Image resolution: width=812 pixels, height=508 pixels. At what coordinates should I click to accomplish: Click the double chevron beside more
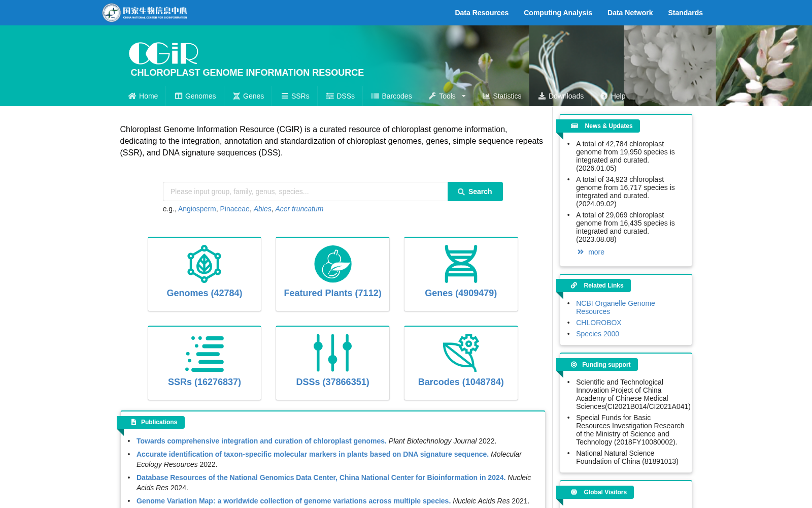[581, 252]
